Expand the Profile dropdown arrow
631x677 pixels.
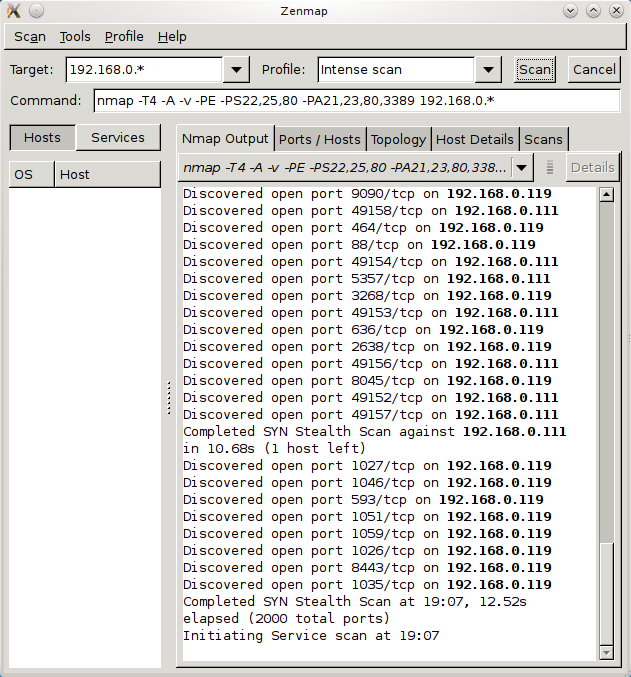[x=488, y=70]
